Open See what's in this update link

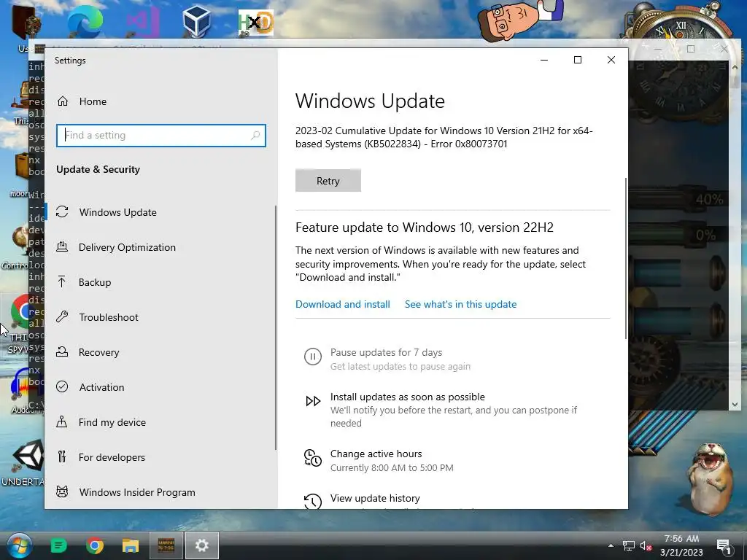point(461,304)
